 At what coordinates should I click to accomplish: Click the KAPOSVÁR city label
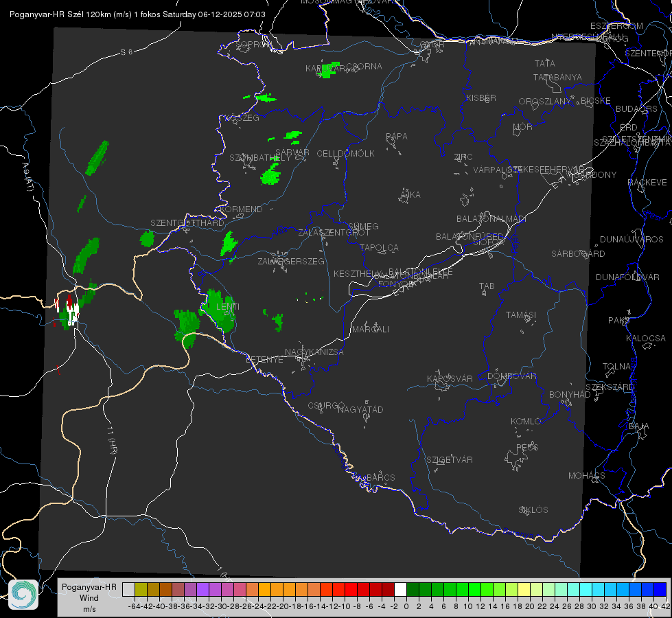(x=450, y=378)
